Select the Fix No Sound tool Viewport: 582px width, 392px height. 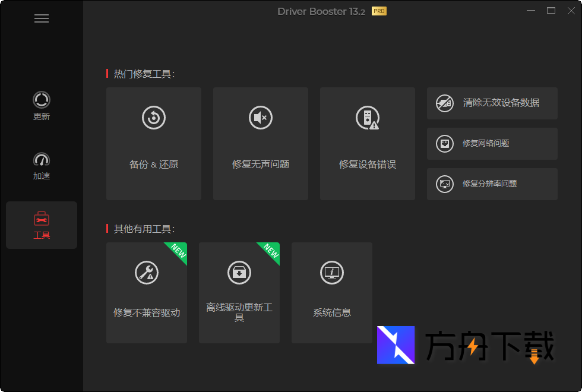260,143
